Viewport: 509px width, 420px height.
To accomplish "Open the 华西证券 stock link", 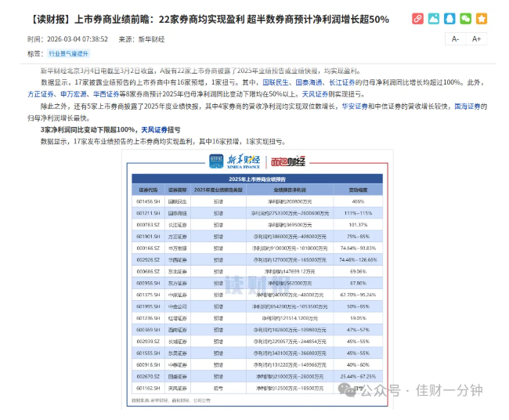I will pos(106,94).
